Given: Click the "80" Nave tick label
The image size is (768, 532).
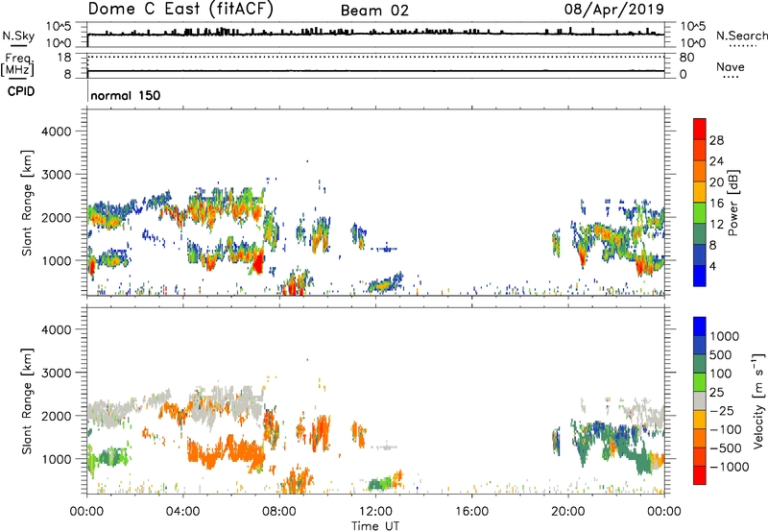Looking at the screenshot, I should (x=687, y=58).
